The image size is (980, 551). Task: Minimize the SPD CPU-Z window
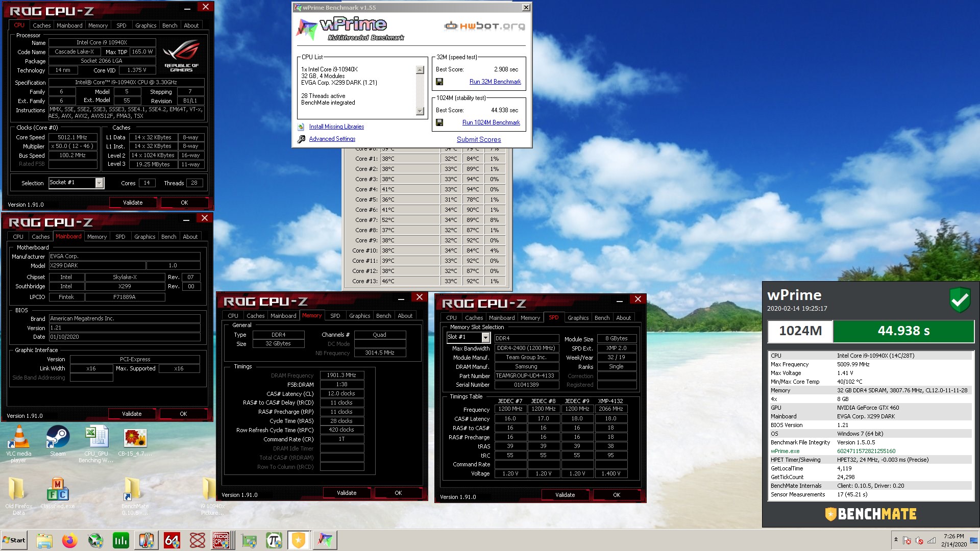619,300
